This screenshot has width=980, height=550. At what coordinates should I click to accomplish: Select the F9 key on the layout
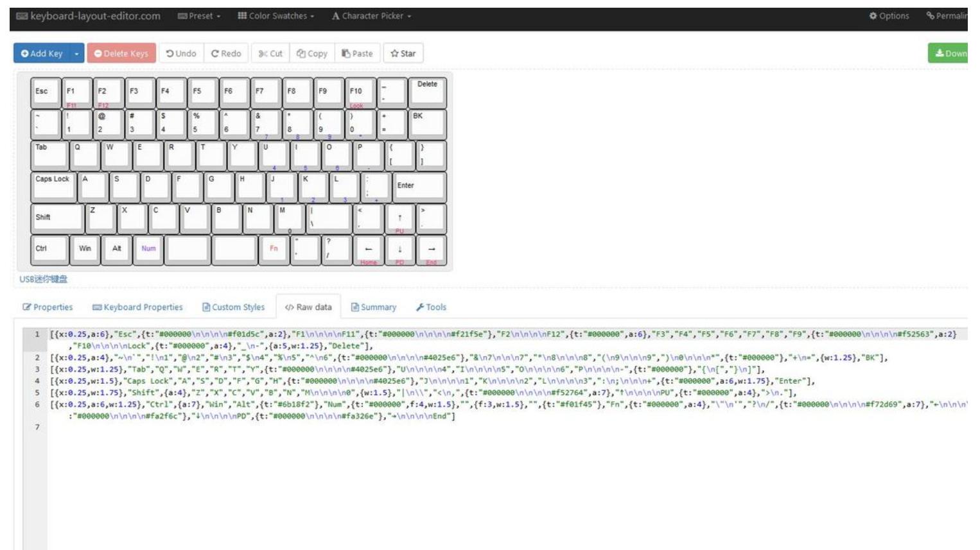click(329, 92)
